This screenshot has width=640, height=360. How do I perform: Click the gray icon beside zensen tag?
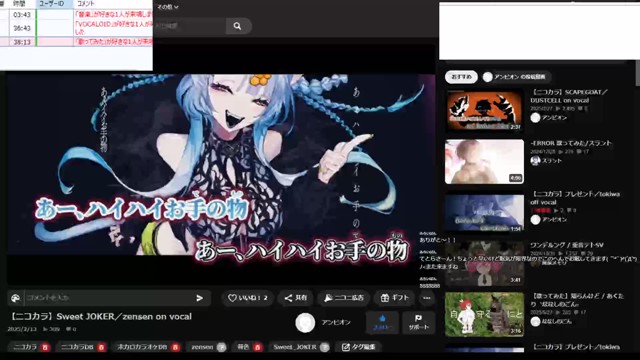pyautogui.click(x=221, y=347)
